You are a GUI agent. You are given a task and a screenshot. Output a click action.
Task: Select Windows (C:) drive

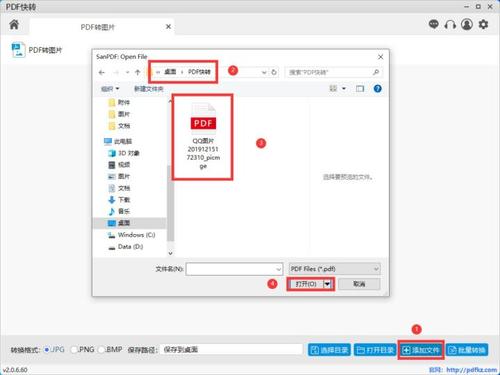pyautogui.click(x=131, y=235)
